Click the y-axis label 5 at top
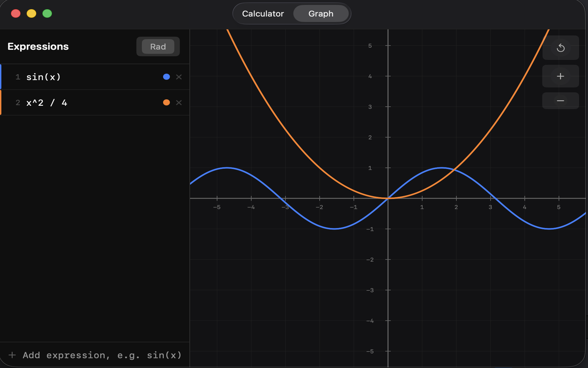The image size is (588, 368). coord(370,46)
